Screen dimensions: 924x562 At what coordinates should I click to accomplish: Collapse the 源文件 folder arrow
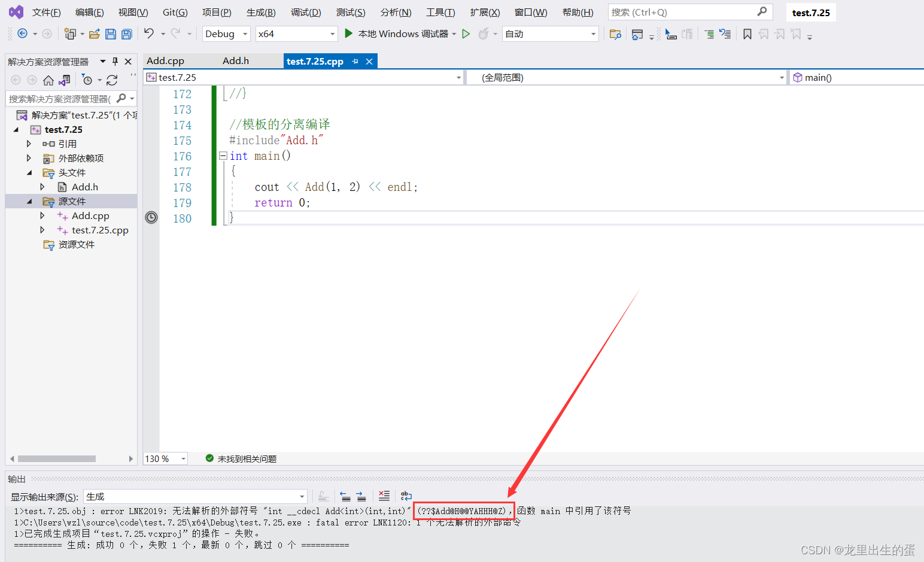coord(29,202)
